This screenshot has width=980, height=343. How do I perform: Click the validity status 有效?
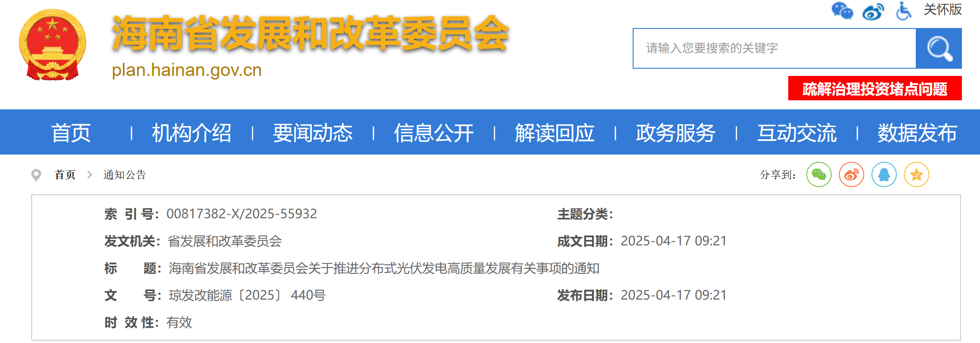click(179, 322)
